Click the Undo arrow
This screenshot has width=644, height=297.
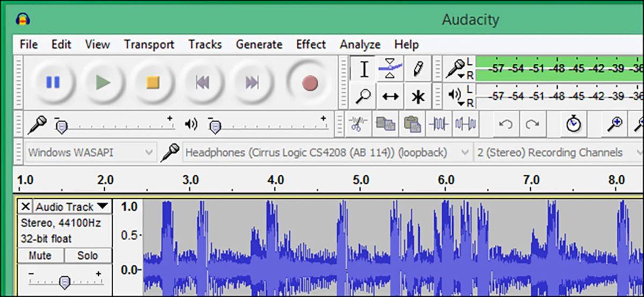[x=505, y=124]
